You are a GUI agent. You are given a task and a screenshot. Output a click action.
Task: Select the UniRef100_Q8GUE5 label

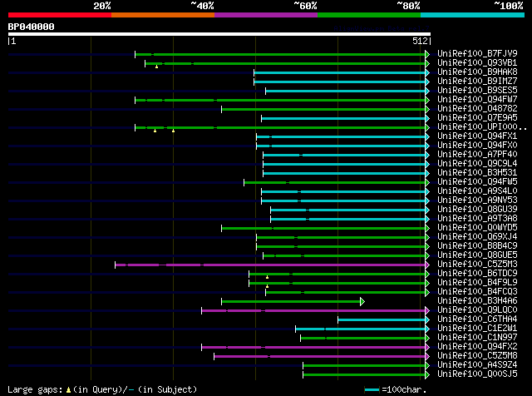click(x=477, y=255)
